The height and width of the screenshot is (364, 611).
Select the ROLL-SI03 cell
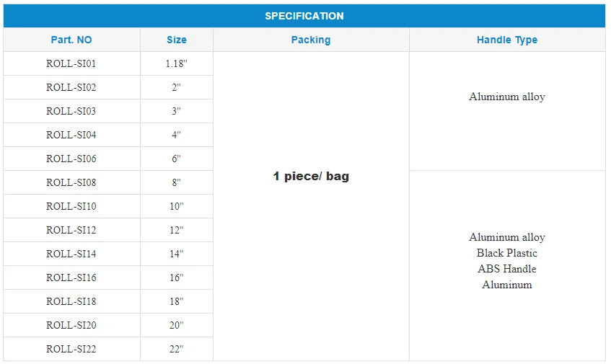pos(71,111)
